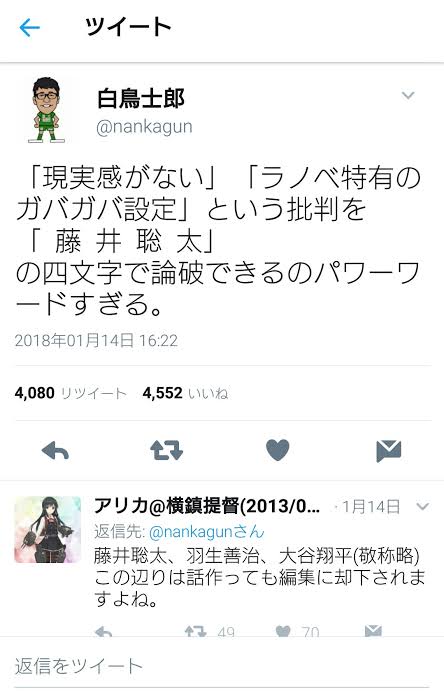444x691 pixels.
Task: Reply icon under アリカ's reply
Action: click(x=103, y=631)
